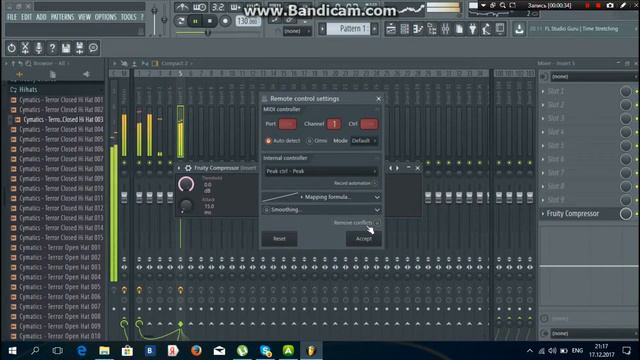Click the download content library icon
The width and height of the screenshot is (640, 360).
(519, 29)
